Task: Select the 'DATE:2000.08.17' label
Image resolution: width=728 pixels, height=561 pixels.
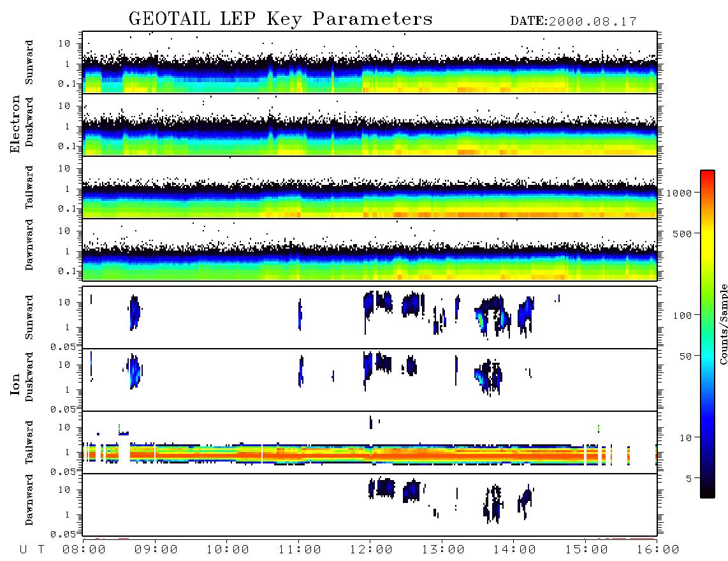Action: [x=573, y=22]
